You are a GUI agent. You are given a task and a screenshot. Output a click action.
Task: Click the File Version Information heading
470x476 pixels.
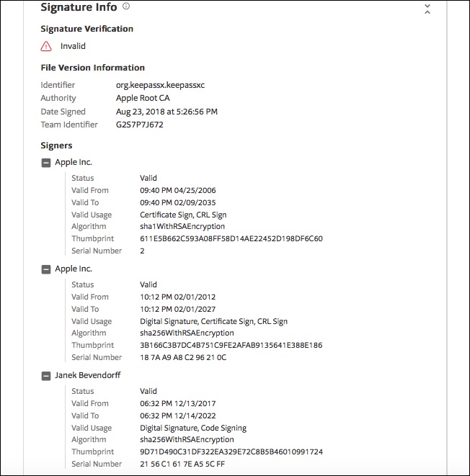[93, 68]
